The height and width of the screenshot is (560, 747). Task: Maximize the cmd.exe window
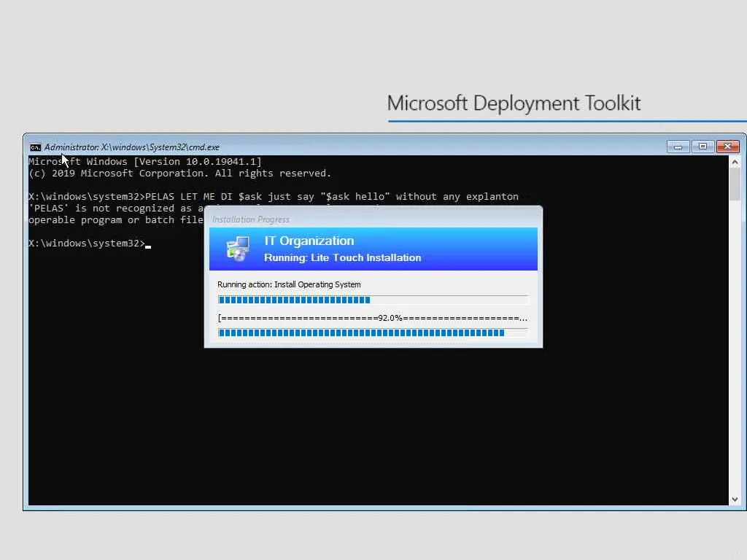[703, 147]
